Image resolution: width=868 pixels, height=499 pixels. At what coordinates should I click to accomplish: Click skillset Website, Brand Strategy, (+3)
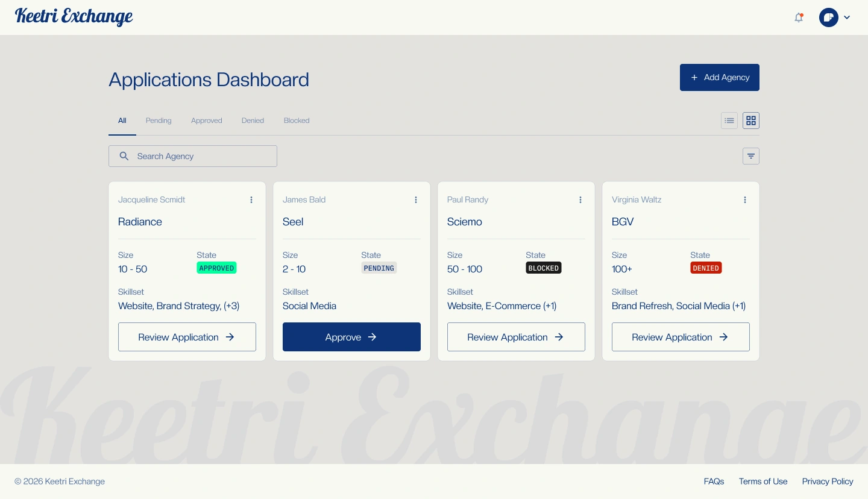coord(179,306)
